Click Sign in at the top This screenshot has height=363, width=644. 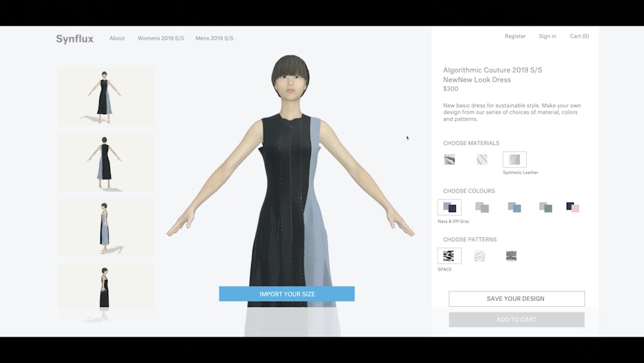[x=547, y=37]
